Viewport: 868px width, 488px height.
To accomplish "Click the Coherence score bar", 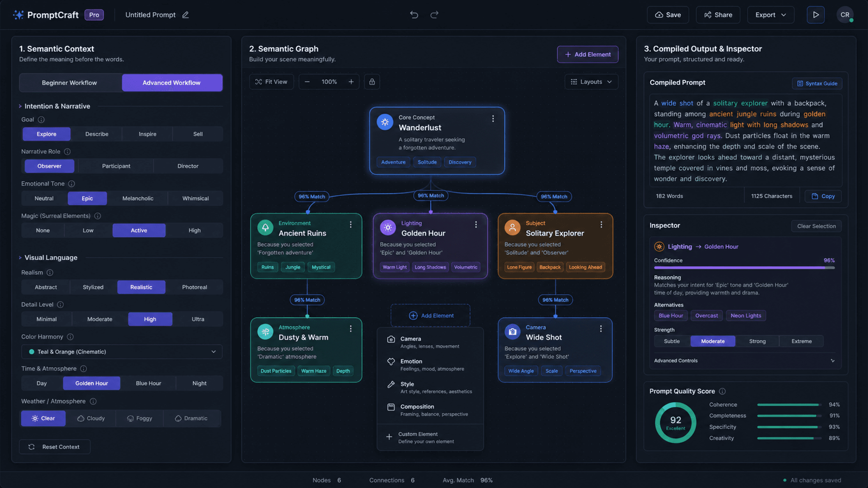I will (x=789, y=405).
